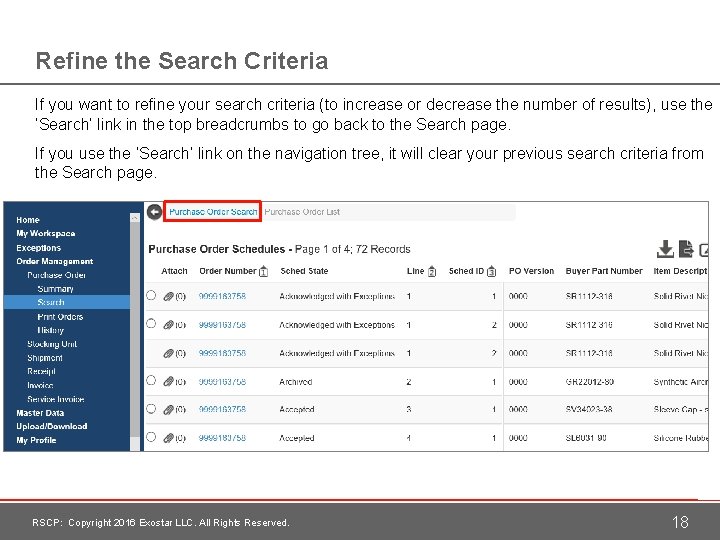Open Purchase Order Search breadcrumb link
The image size is (720, 540).
pyautogui.click(x=213, y=212)
